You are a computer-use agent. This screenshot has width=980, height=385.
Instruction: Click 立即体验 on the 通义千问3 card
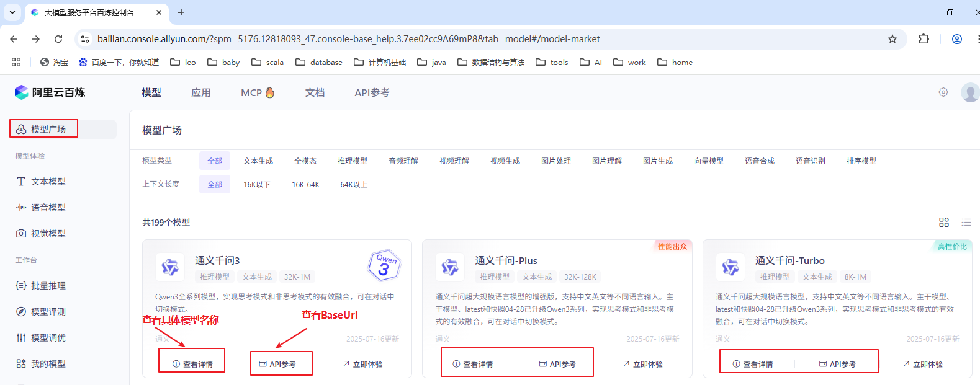(362, 364)
